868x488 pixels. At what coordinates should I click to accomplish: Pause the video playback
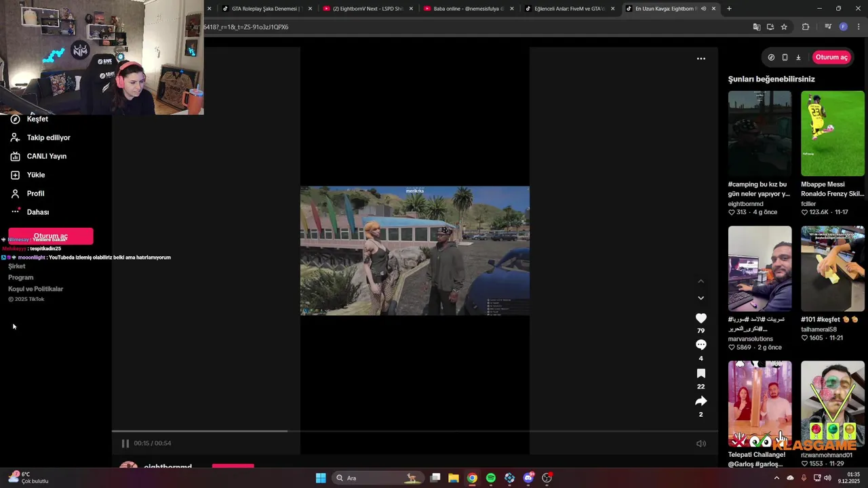pos(125,443)
